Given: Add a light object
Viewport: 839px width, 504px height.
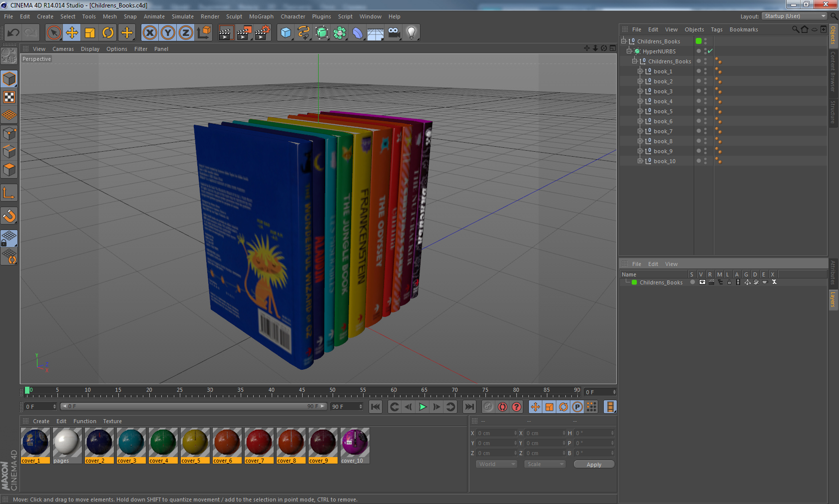Looking at the screenshot, I should click(x=412, y=33).
